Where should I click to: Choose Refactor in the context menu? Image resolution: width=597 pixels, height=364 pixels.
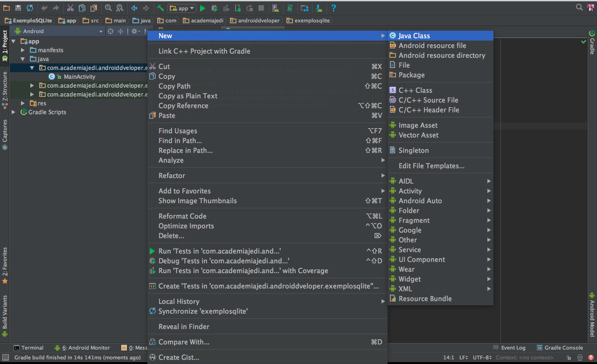coord(172,175)
